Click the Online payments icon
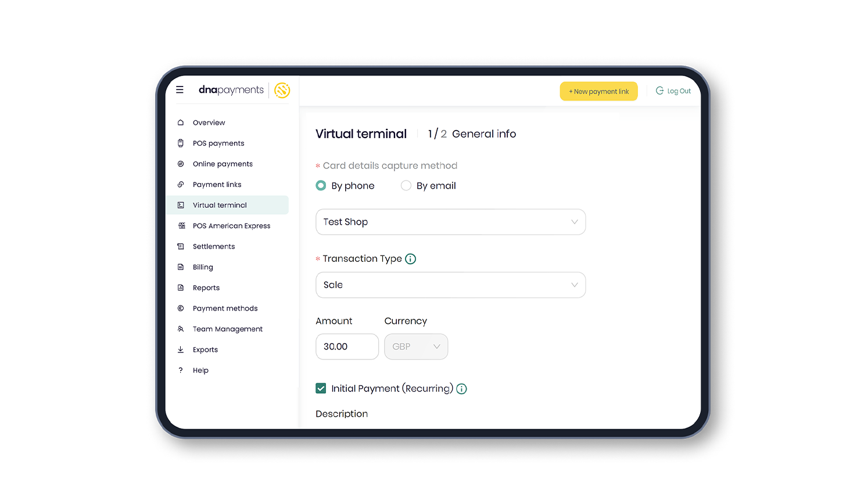This screenshot has height=504, width=864. [181, 164]
